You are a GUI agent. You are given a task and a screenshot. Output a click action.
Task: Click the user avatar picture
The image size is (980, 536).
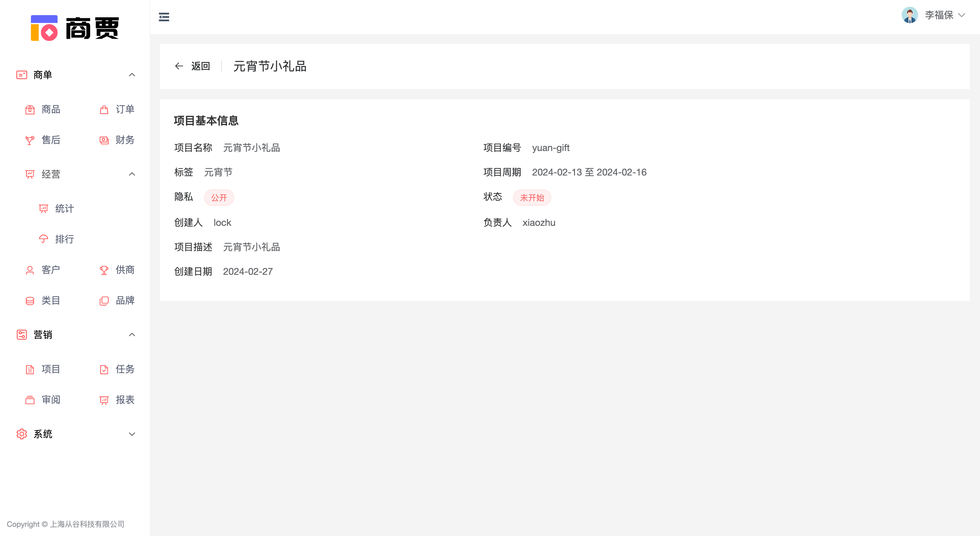coord(910,15)
